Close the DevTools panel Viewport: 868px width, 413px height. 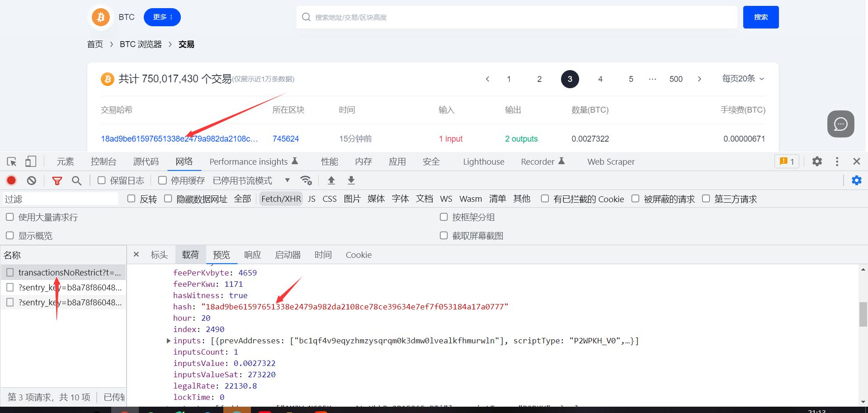coord(856,161)
